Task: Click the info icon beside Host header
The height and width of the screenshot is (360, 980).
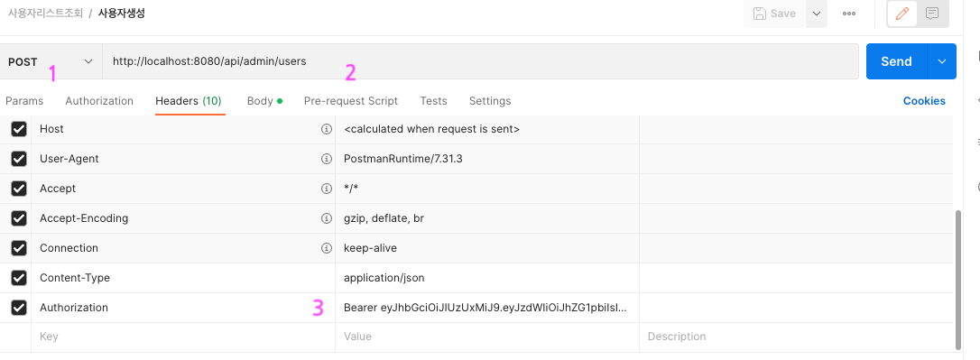Action: coord(326,129)
